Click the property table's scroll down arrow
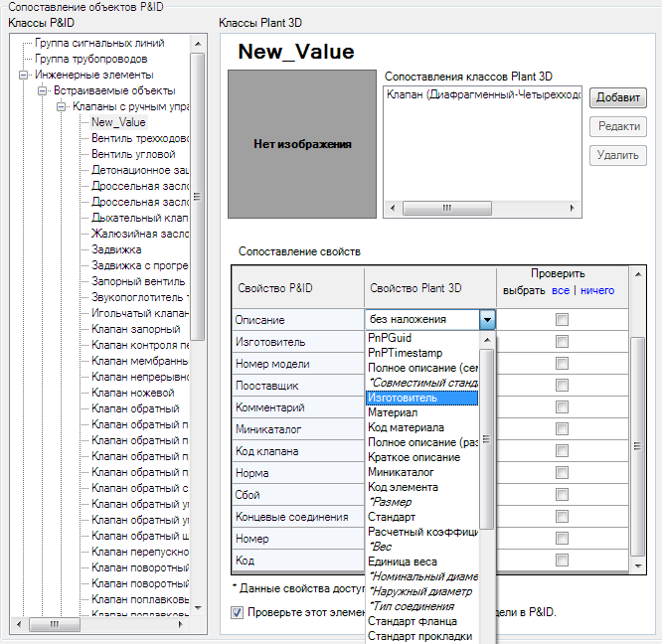This screenshot has width=662, height=644. tap(638, 565)
